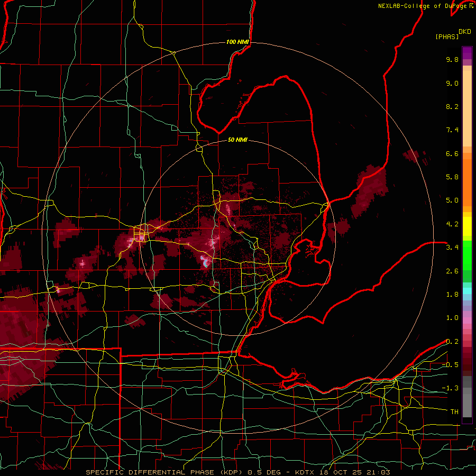Click the 9.0 value on the color scale
Viewport: 476px width, 476px height.
click(452, 83)
